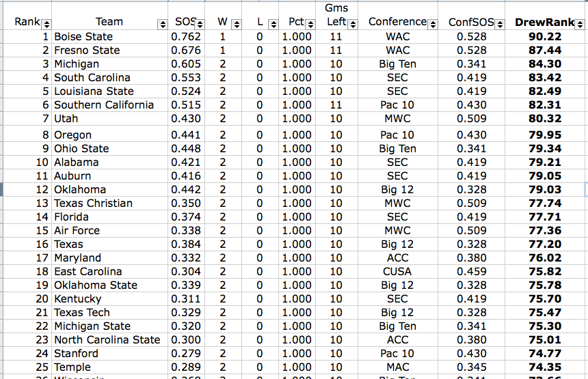This screenshot has height=379, width=588.
Task: Open the L column filter arrow
Action: (273, 25)
